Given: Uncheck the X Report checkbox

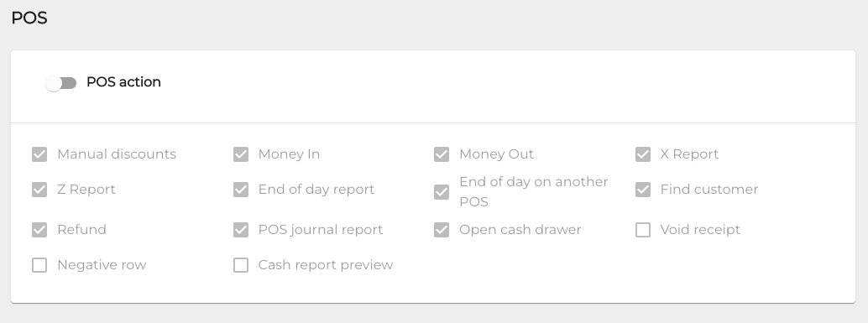Looking at the screenshot, I should (x=643, y=154).
